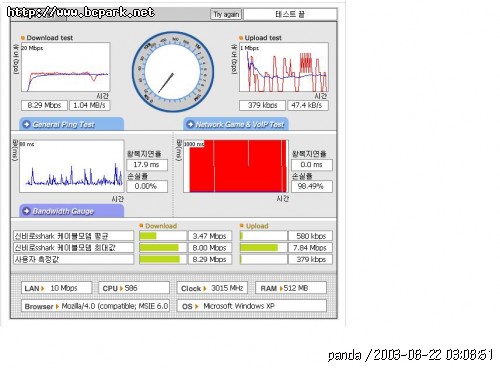Click the Clock 3015 MHz field
The width and height of the screenshot is (500, 368).
point(212,288)
